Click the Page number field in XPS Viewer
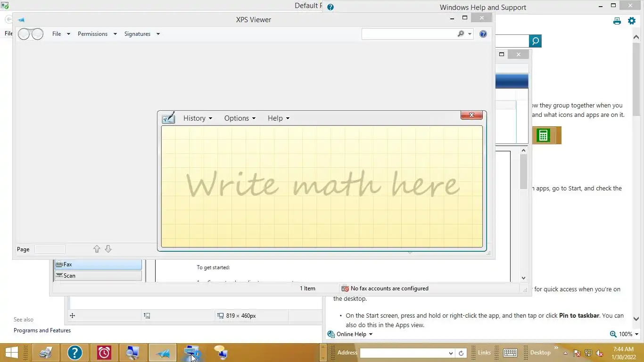 click(50, 249)
